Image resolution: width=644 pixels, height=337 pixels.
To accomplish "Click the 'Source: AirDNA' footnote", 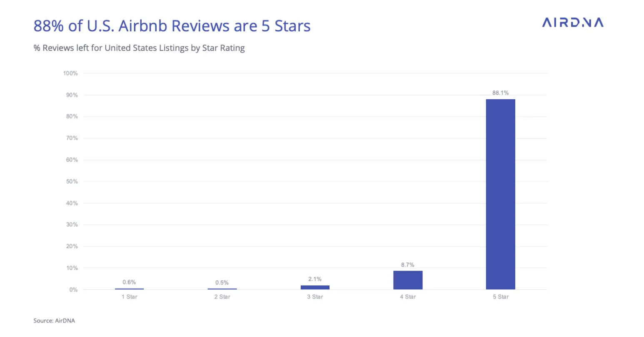I will click(x=54, y=321).
